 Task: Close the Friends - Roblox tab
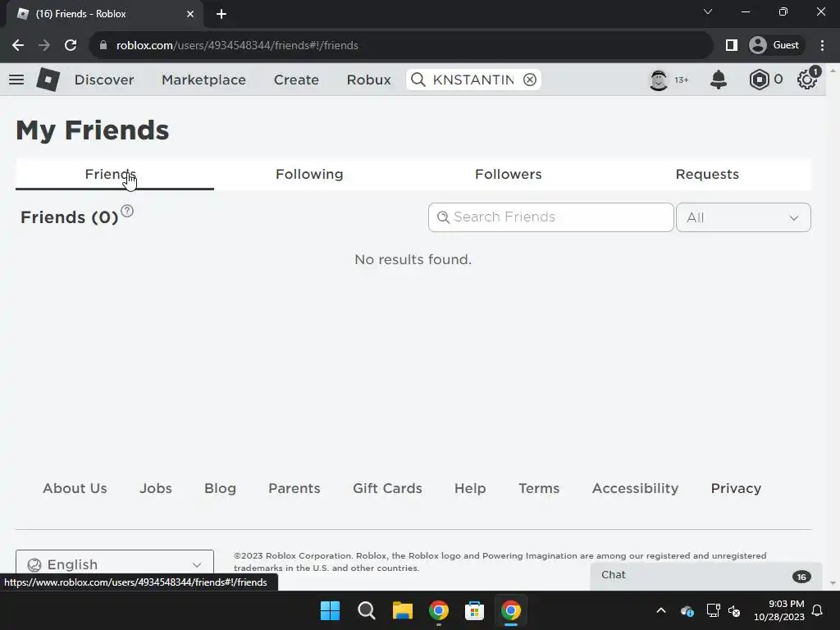click(190, 14)
